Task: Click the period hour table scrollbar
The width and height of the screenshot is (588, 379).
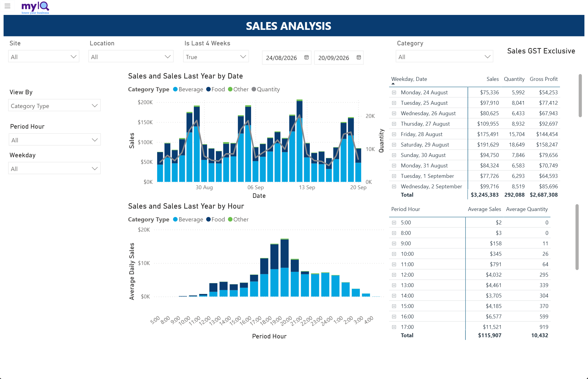Action: (x=577, y=237)
